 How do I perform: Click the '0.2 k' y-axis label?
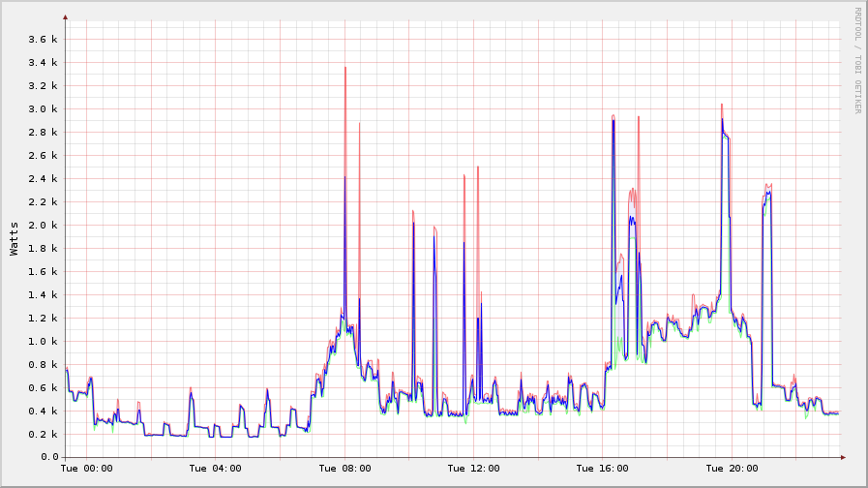pos(43,435)
